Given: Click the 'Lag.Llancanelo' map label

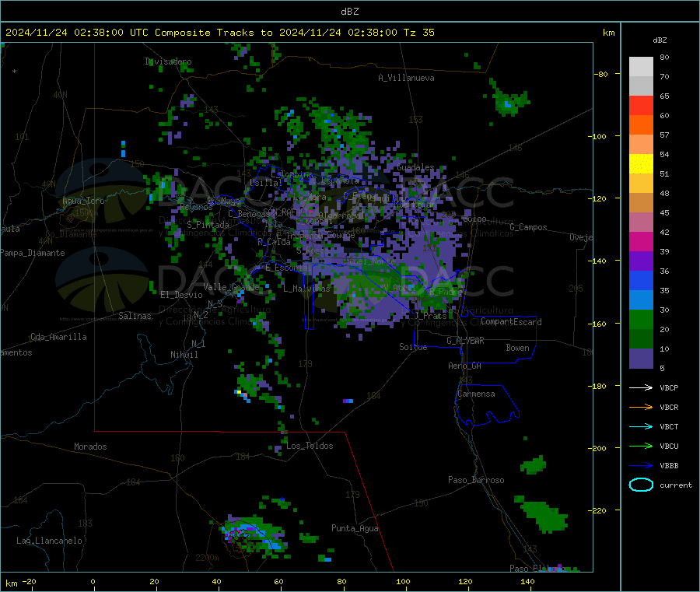Looking at the screenshot, I should (49, 541).
